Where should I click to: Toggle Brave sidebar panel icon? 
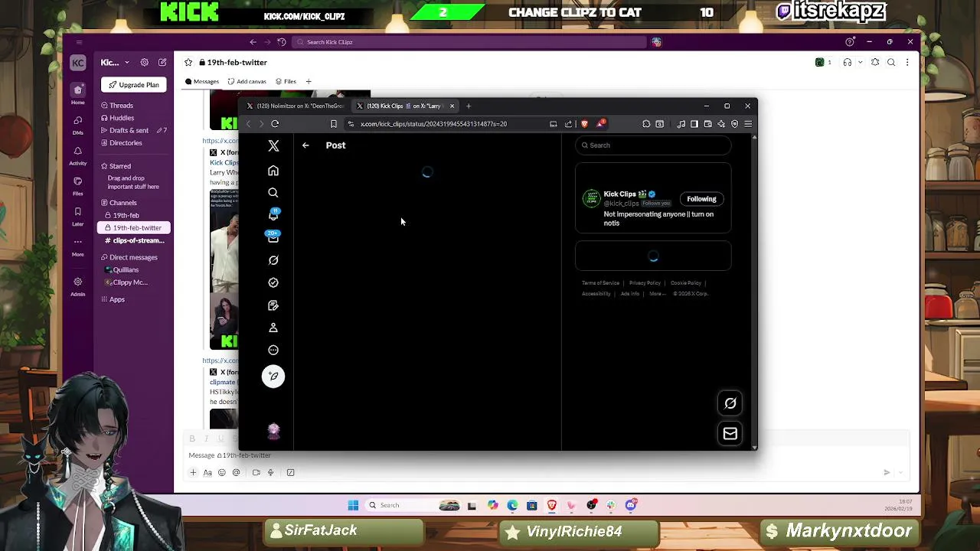[x=694, y=124]
